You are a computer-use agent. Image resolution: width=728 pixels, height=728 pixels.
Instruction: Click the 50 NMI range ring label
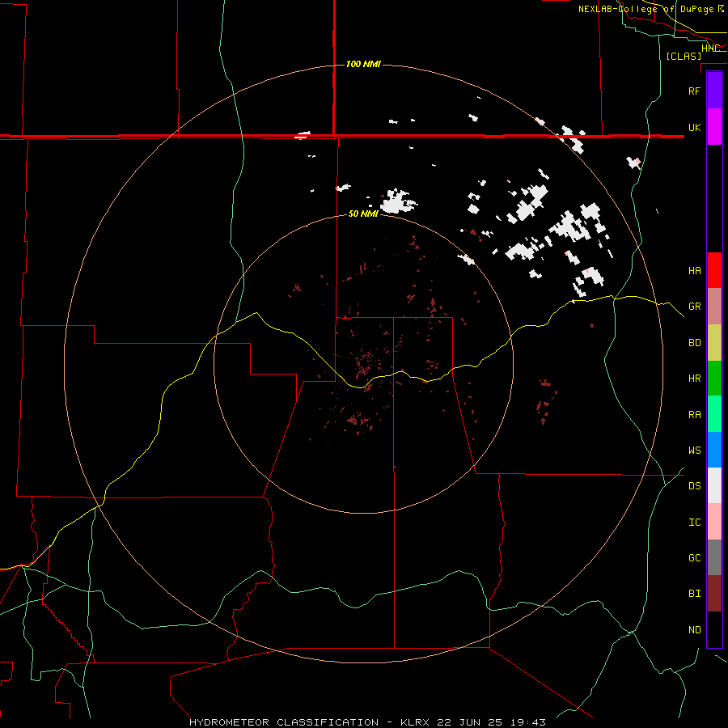[363, 214]
